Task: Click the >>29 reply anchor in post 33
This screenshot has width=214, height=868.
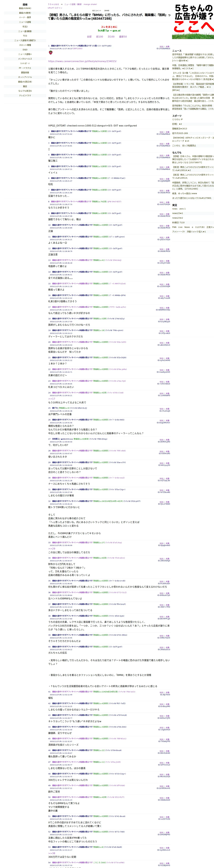Action: (x=52, y=549)
